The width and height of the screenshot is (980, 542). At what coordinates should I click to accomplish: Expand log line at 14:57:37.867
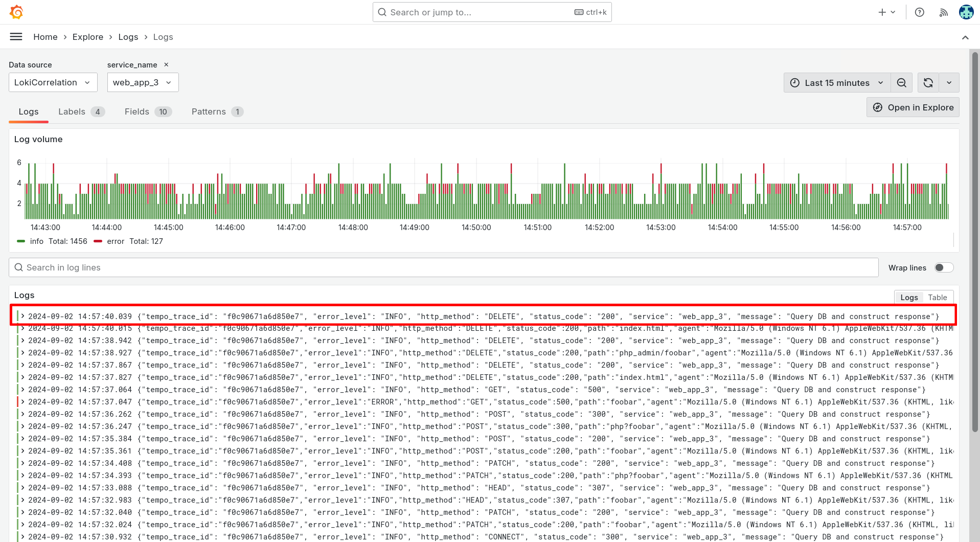click(x=23, y=365)
